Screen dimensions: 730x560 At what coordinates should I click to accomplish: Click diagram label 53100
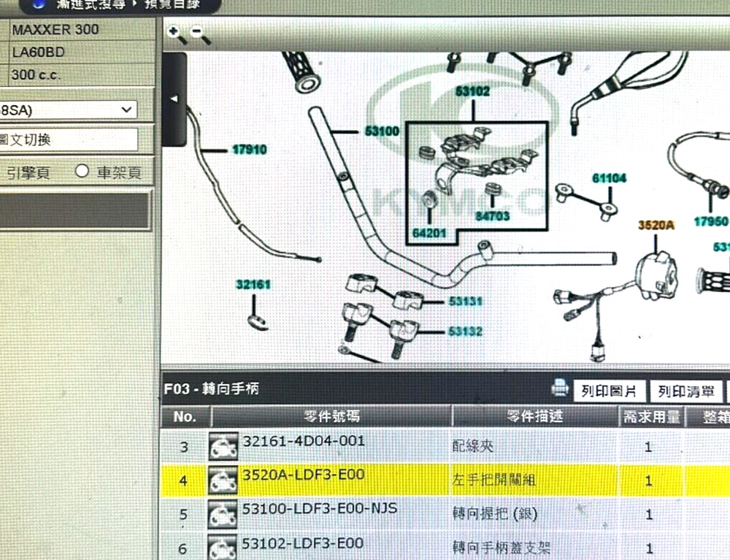click(x=382, y=131)
